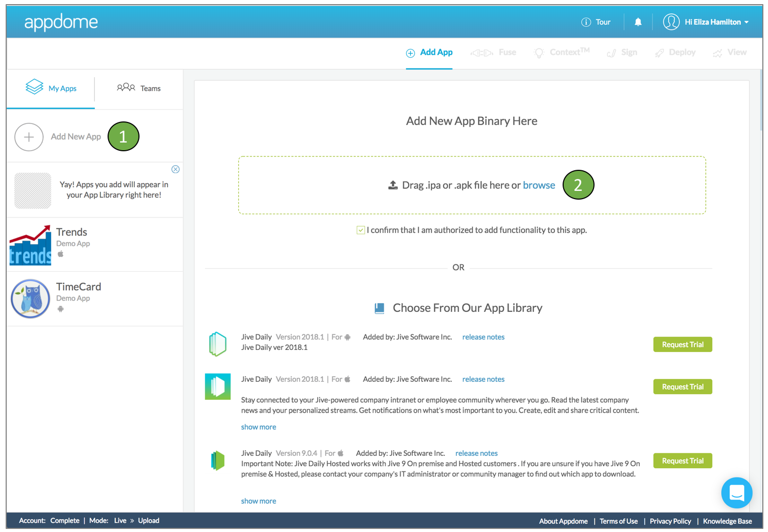Toggle the authorization confirmation checkbox
Image resolution: width=768 pixels, height=532 pixels.
coord(361,230)
